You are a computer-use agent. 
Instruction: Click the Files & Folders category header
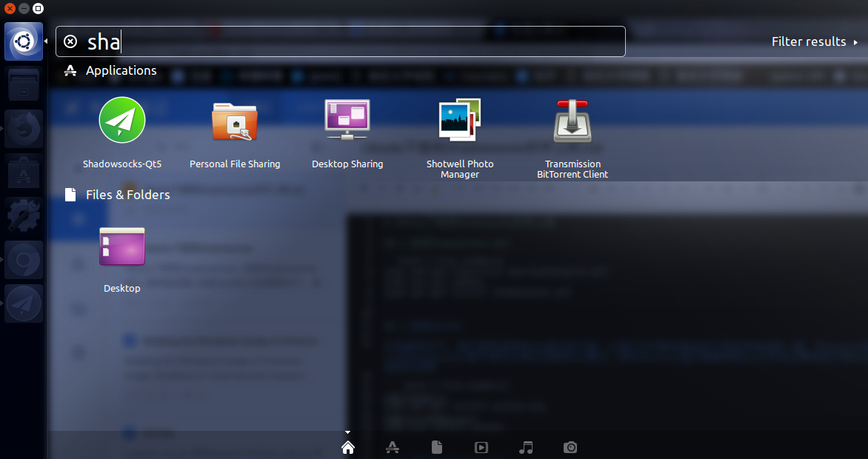117,195
